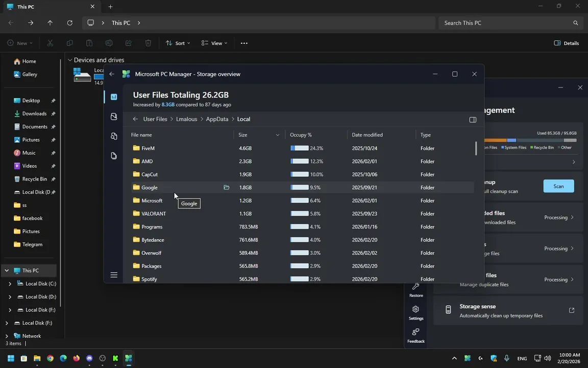Click the storage usage bar in PC Manager
The width and height of the screenshot is (588, 368).
(x=531, y=140)
